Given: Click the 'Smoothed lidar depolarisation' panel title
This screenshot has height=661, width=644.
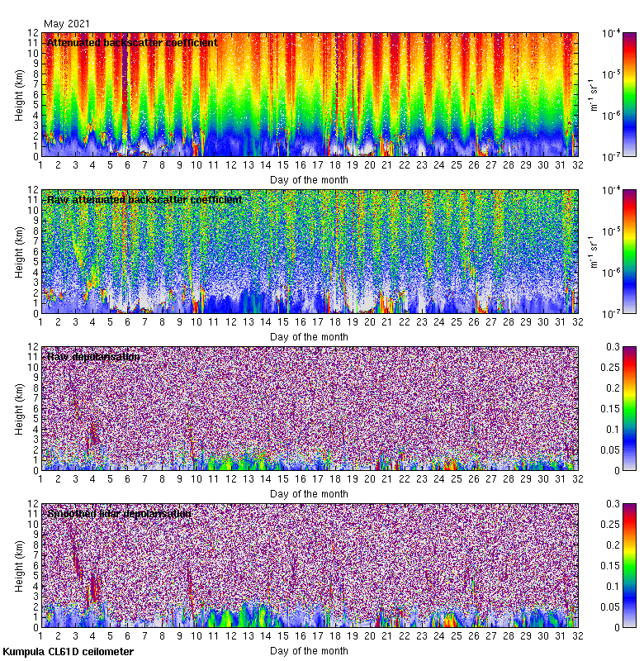Looking at the screenshot, I should tap(119, 513).
